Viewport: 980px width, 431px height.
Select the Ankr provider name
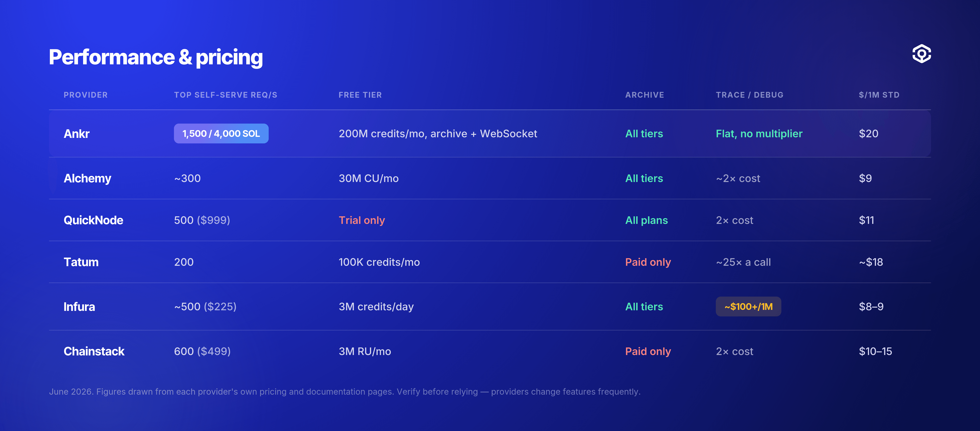pyautogui.click(x=77, y=134)
